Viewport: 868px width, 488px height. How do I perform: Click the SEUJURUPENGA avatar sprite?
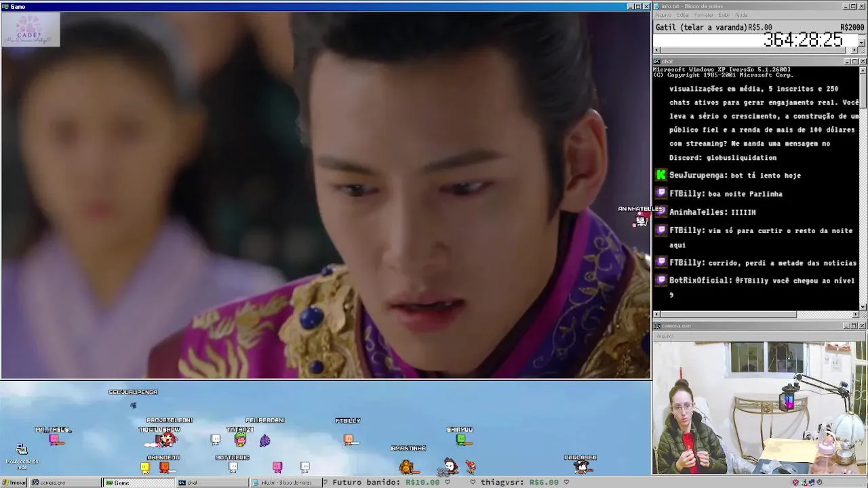133,405
